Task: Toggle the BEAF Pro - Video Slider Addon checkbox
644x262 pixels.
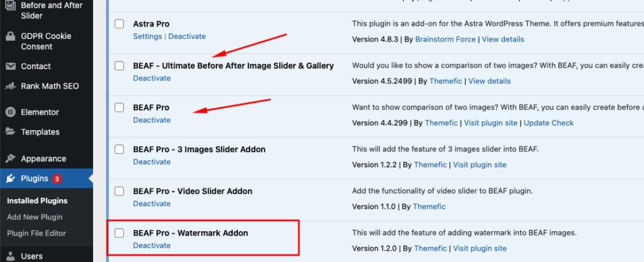Action: click(x=119, y=191)
